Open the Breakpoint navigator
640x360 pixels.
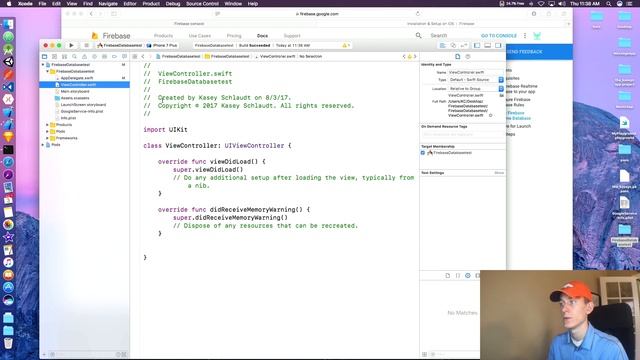coord(114,56)
